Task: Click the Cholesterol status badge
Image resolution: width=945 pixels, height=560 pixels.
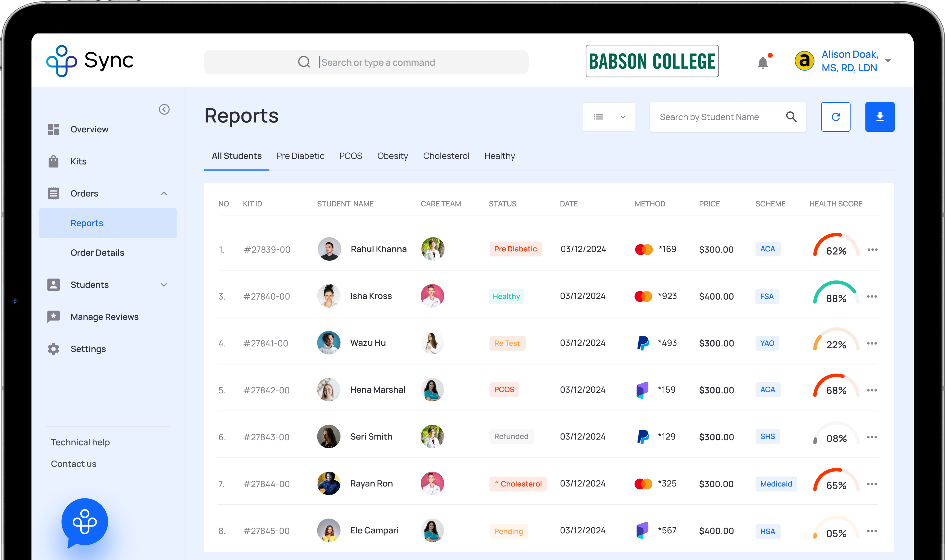Action: [518, 484]
